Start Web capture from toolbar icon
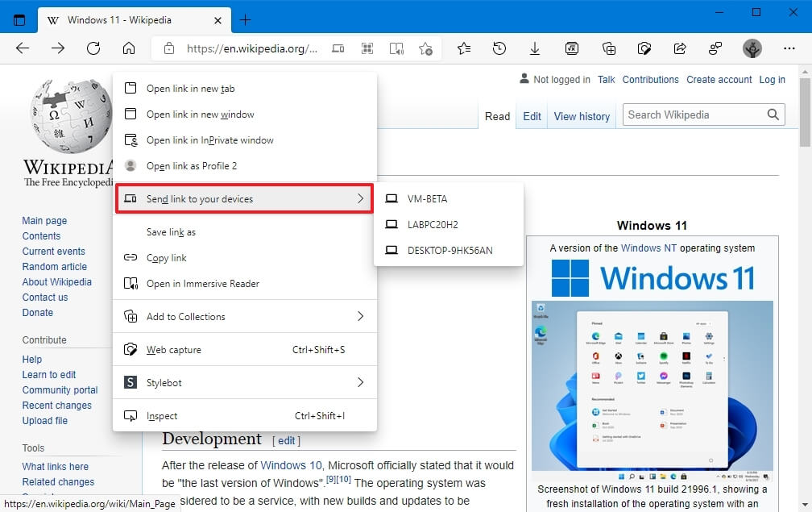Screen dimensions: 812x512 coord(644,48)
